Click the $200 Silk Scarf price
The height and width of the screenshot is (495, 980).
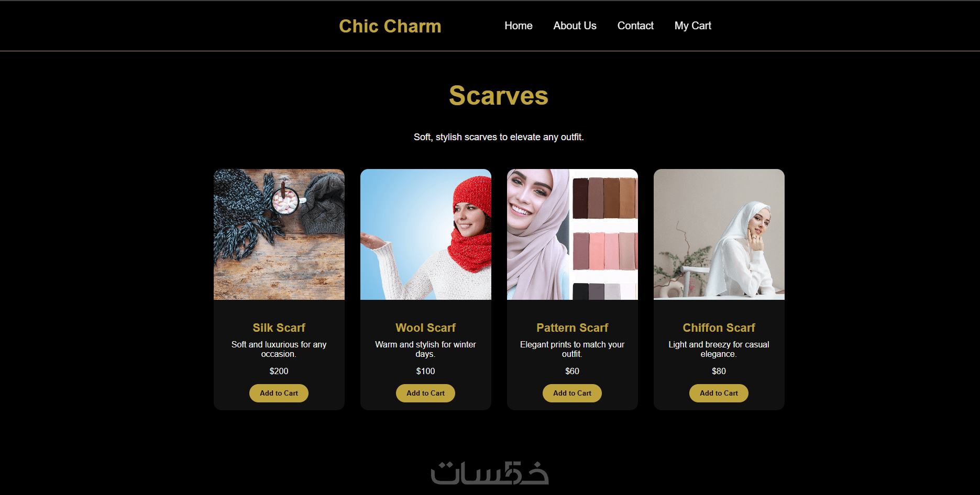click(279, 371)
